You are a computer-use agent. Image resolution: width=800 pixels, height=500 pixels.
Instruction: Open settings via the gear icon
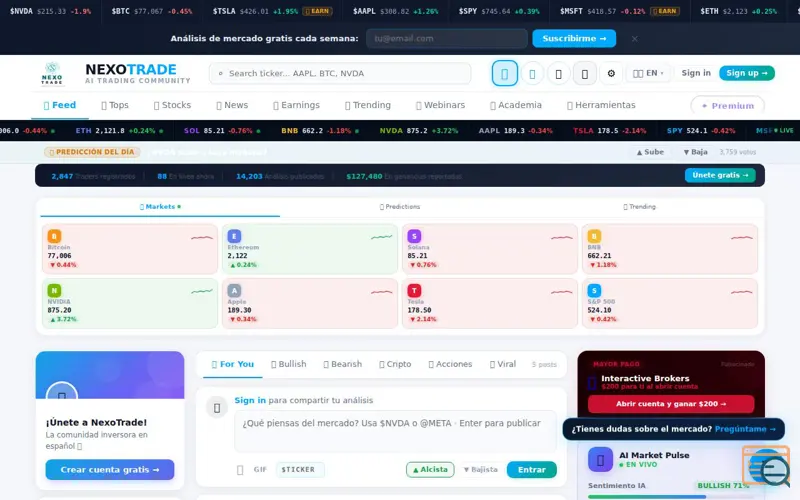611,73
